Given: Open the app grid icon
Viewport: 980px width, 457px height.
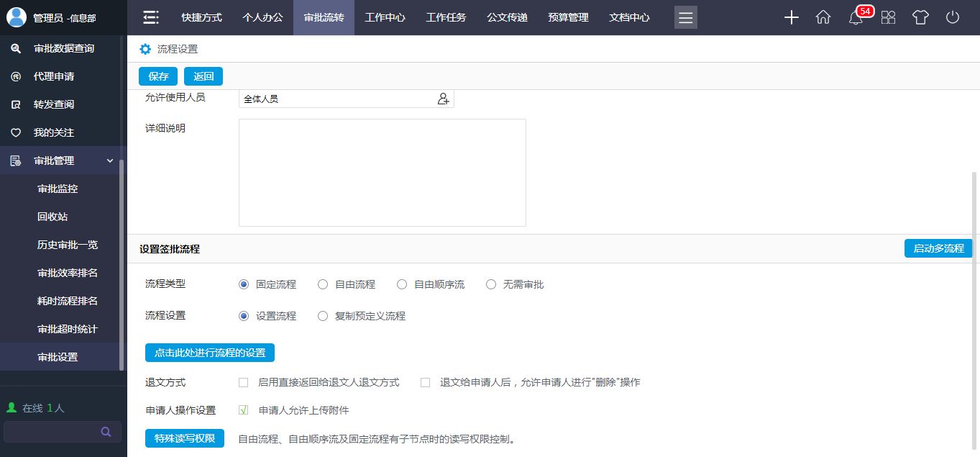Looking at the screenshot, I should click(x=888, y=18).
